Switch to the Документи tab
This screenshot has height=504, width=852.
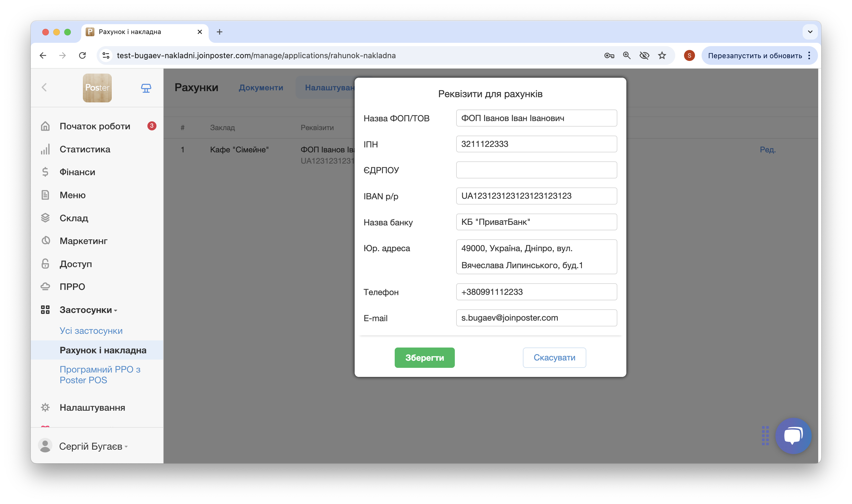pyautogui.click(x=261, y=88)
